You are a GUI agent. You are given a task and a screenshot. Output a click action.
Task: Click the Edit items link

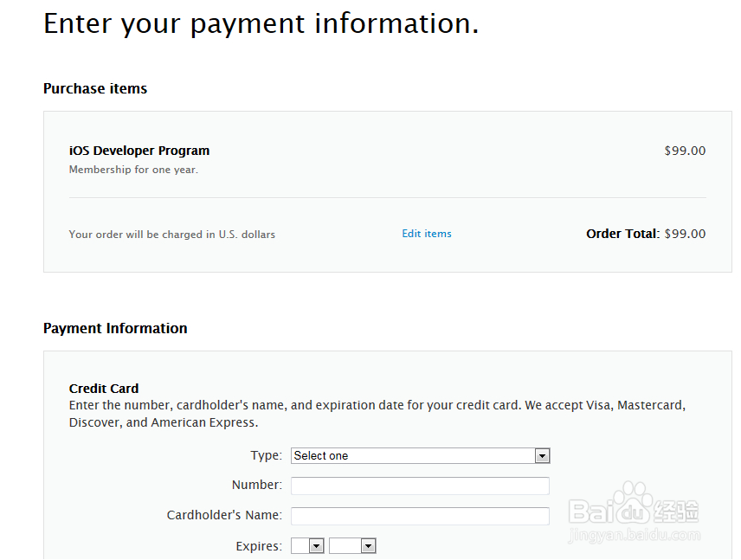[426, 234]
